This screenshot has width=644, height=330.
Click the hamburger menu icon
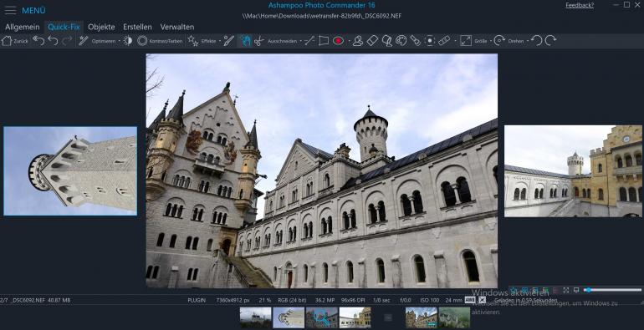(x=10, y=11)
